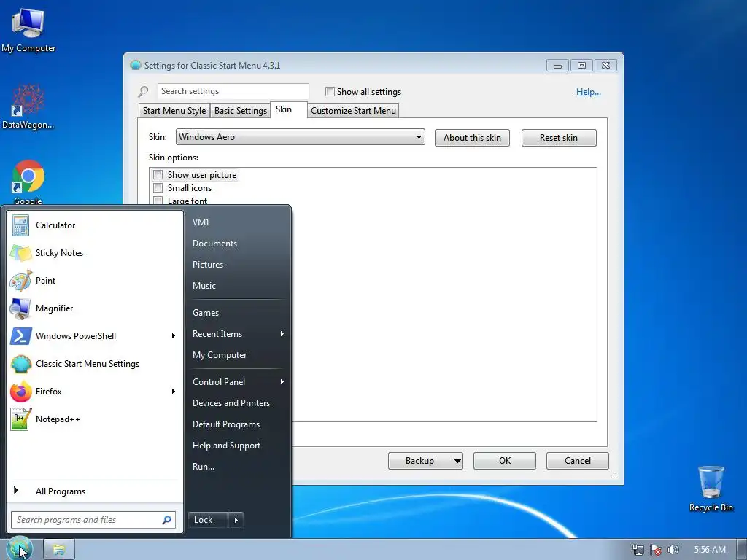Screen dimensions: 747x560
Task: Open Devices and Printers menu item
Action: tap(239, 402)
